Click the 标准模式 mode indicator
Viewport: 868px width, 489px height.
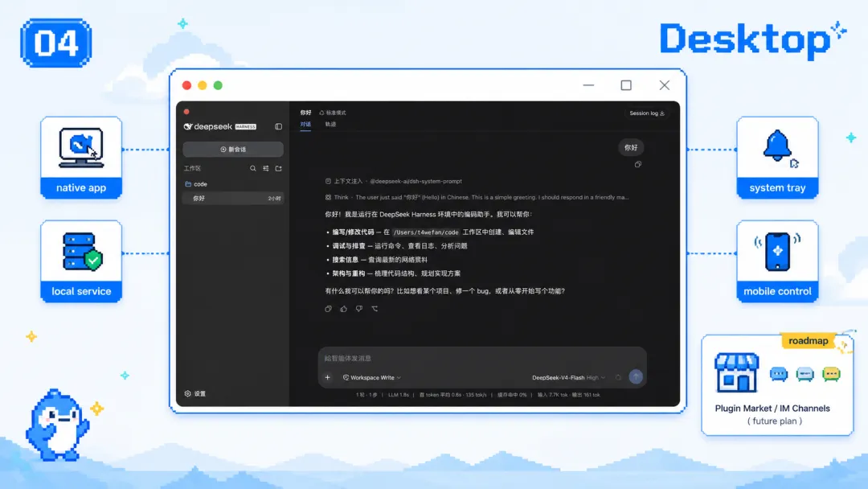tap(332, 113)
